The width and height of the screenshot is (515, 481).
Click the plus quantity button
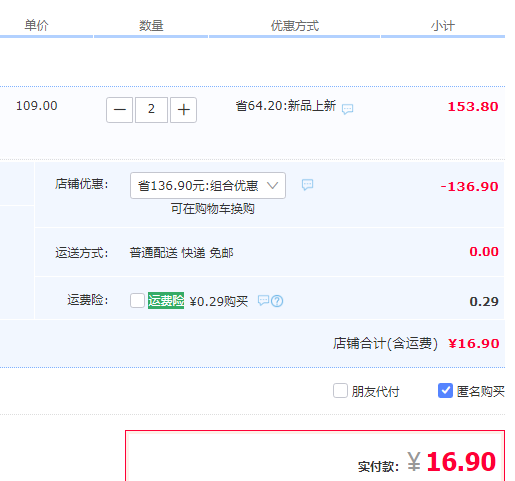[x=183, y=110]
